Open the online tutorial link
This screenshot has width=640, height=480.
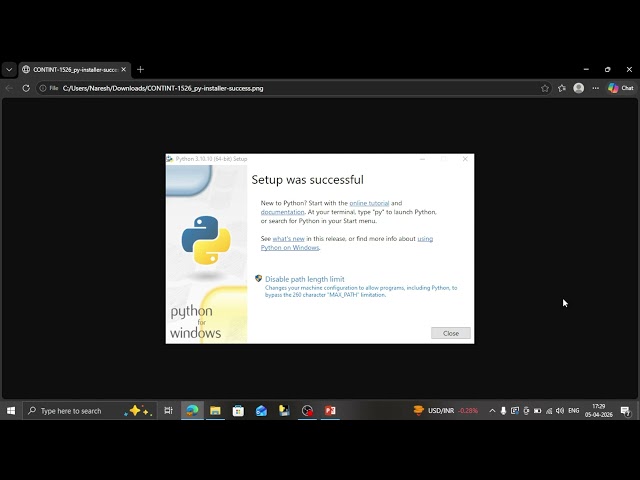369,203
